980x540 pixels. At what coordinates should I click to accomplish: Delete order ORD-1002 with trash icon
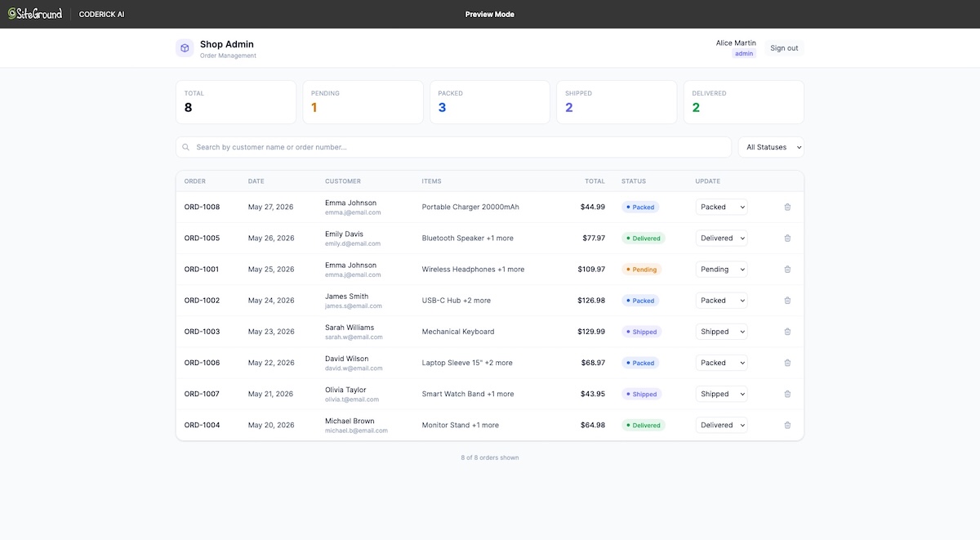[787, 301]
